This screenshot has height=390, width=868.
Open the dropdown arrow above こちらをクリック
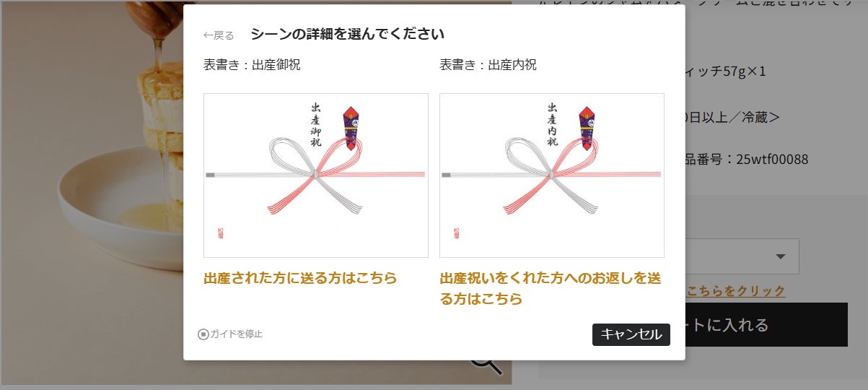(780, 256)
